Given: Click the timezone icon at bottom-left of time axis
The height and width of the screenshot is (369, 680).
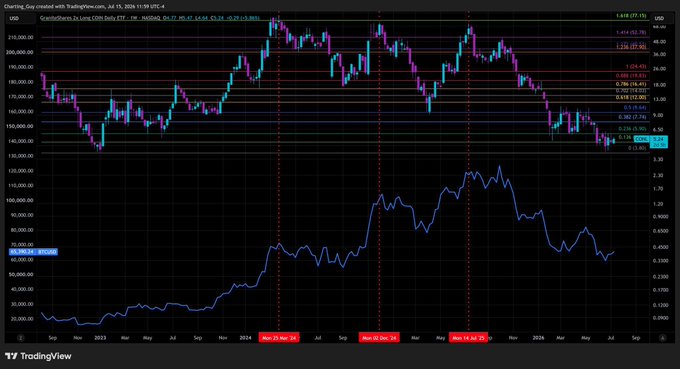Looking at the screenshot, I should pyautogui.click(x=20, y=337).
